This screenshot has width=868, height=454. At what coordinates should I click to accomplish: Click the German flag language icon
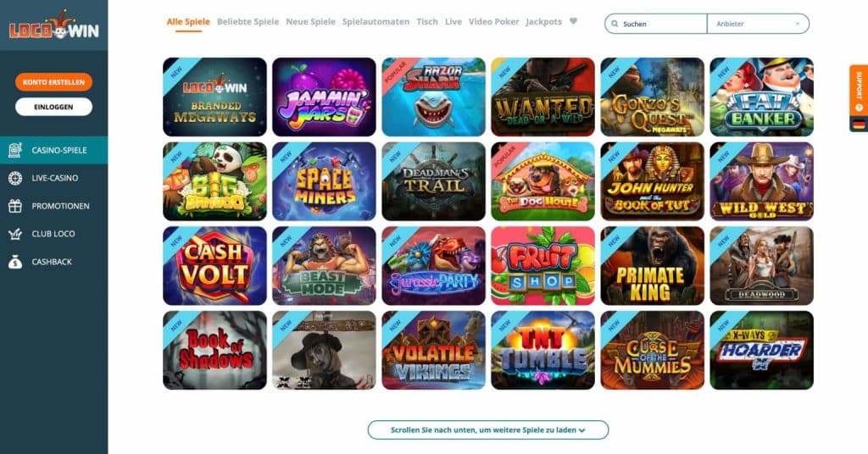click(859, 125)
